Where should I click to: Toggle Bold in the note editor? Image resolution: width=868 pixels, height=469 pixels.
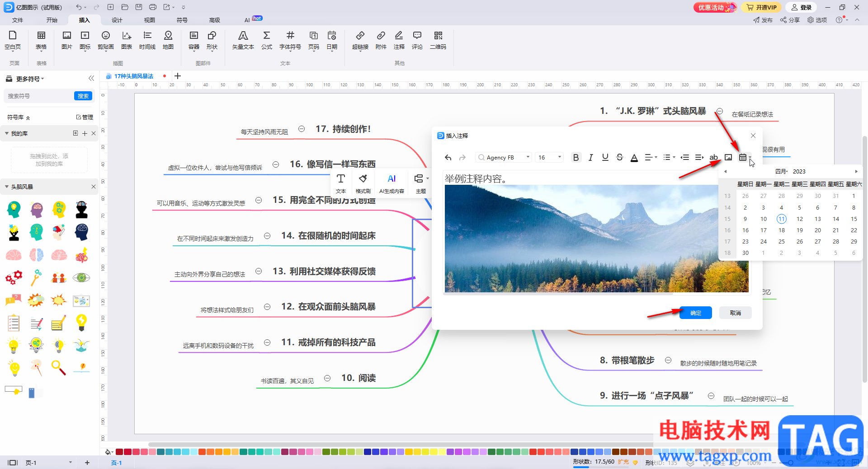coord(576,157)
